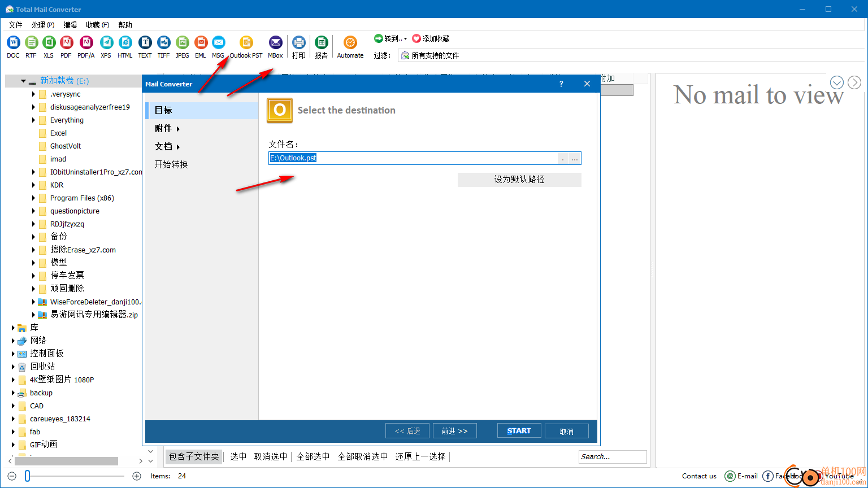Open the 文件 menu
The width and height of the screenshot is (868, 488).
click(x=15, y=25)
